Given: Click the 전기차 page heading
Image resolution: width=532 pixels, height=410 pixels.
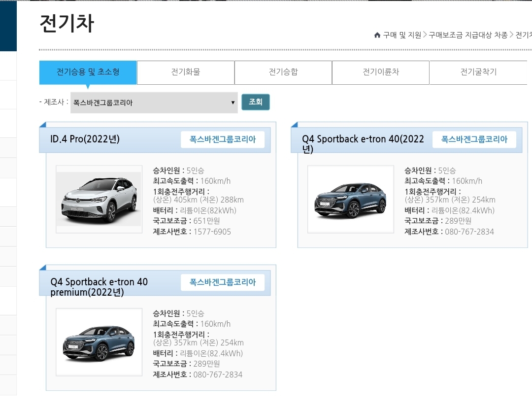Looking at the screenshot, I should pyautogui.click(x=67, y=24).
